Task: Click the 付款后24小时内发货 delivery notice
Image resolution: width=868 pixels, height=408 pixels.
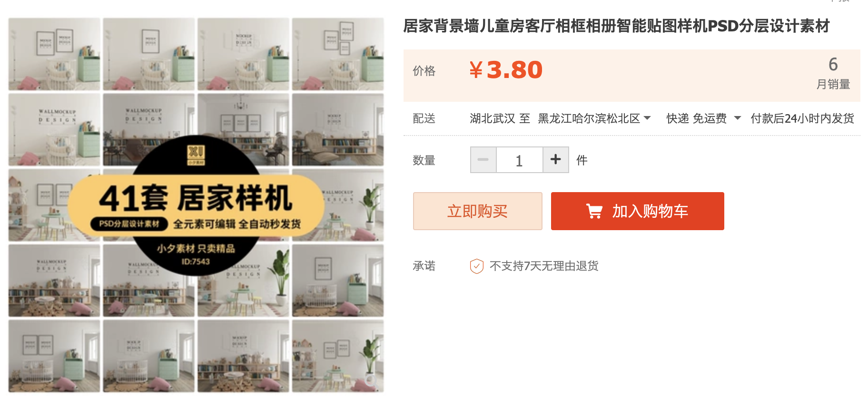Action: (802, 118)
